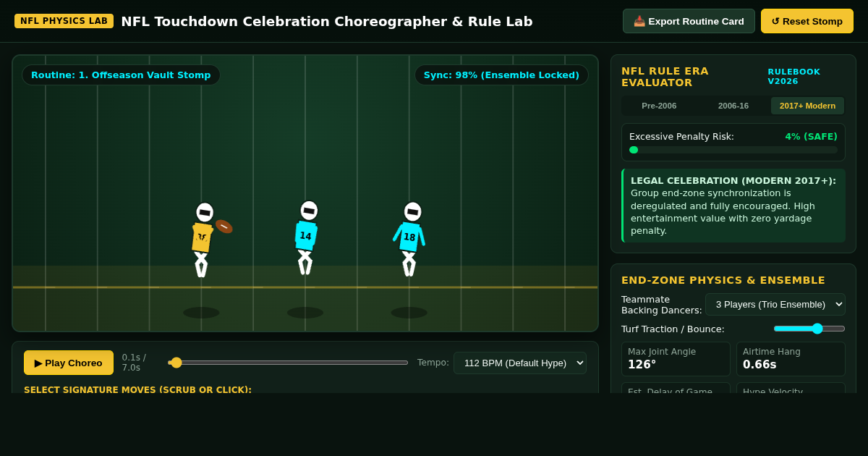Click the Excessive Penalty Risk progress bar

[733, 150]
